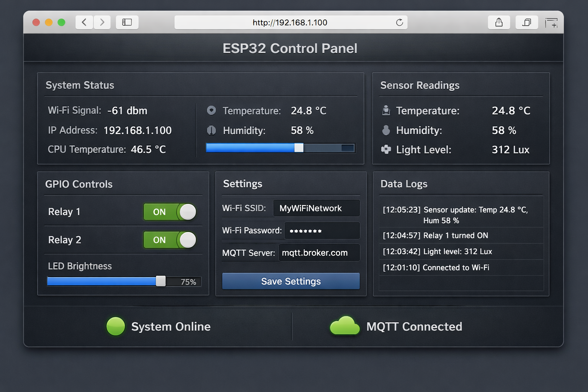Click the green MQTT cloud icon
The height and width of the screenshot is (392, 588).
[345, 326]
